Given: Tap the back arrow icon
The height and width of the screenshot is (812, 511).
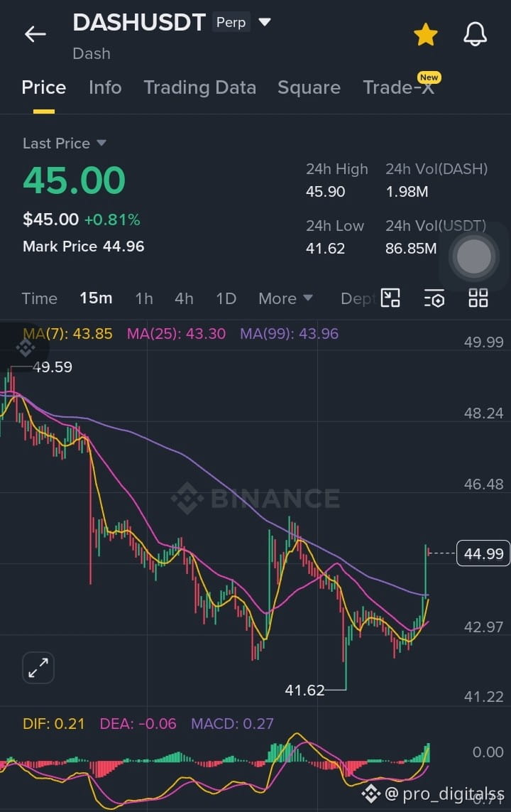Looking at the screenshot, I should (x=35, y=34).
